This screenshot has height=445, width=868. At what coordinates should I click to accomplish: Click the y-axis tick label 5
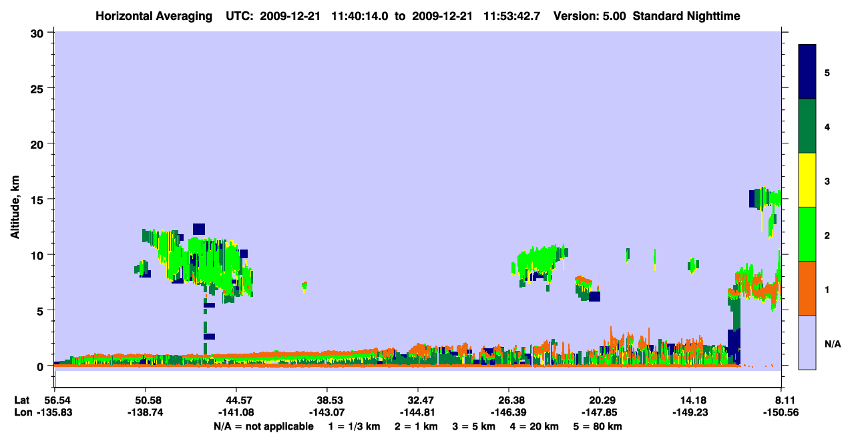tap(41, 310)
